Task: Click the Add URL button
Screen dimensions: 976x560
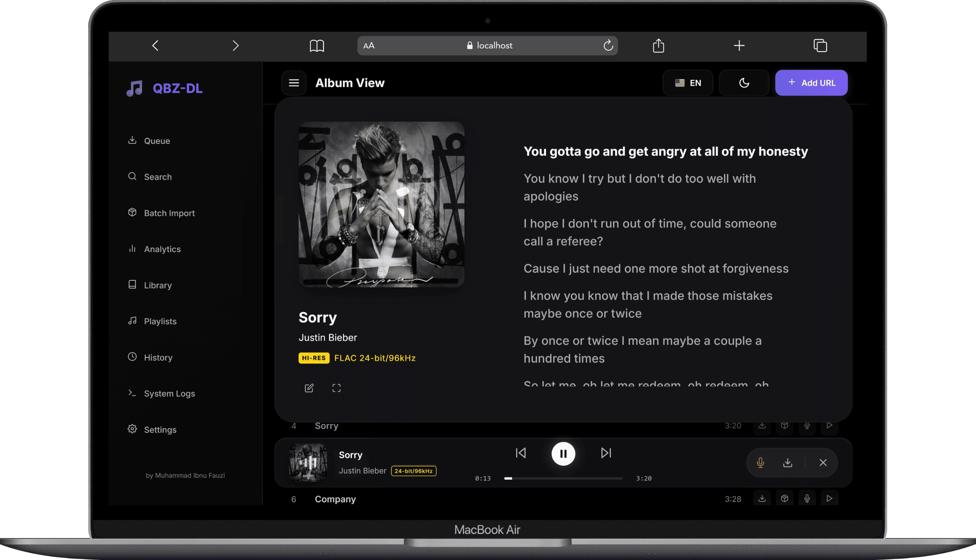Action: point(811,83)
